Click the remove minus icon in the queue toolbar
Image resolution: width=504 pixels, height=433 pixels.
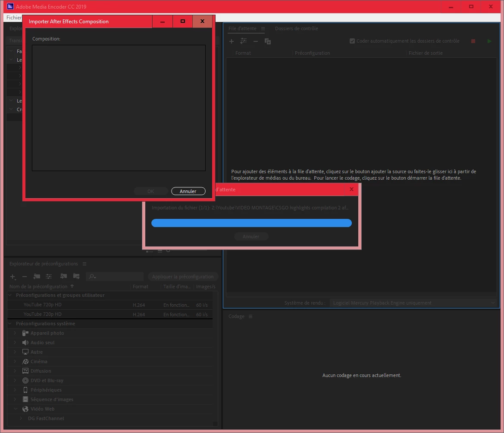256,41
